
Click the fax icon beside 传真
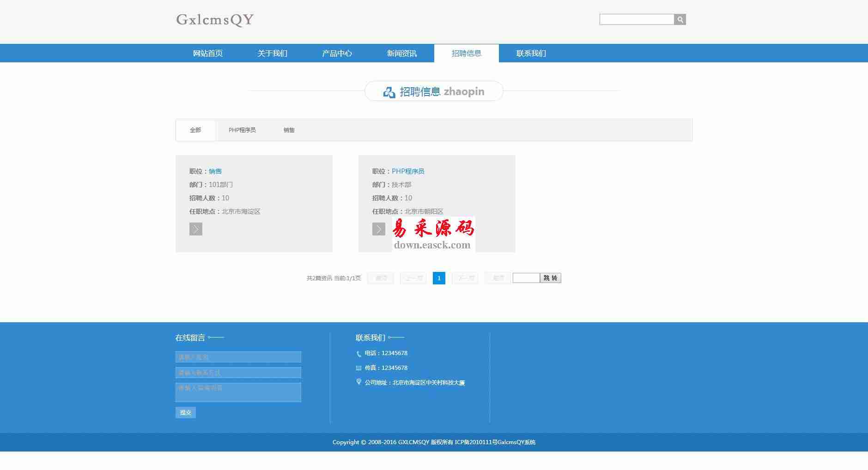[x=359, y=368]
